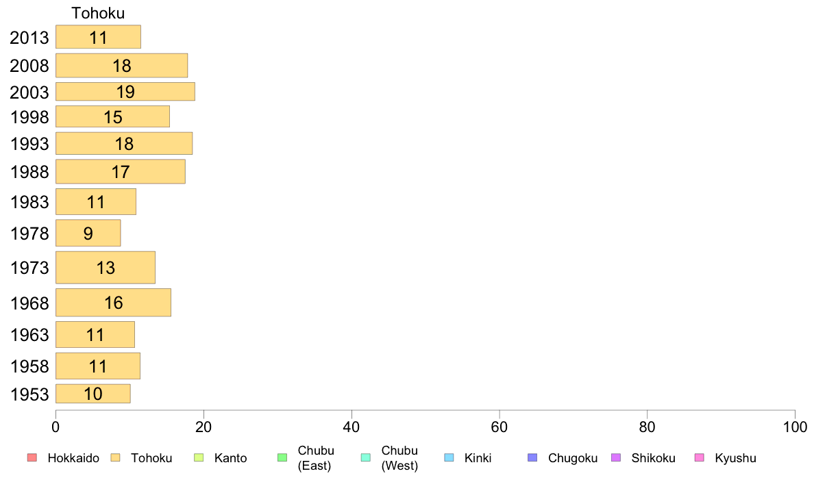
Task: Click the 40 tick label on the axis
Action: coord(351,427)
